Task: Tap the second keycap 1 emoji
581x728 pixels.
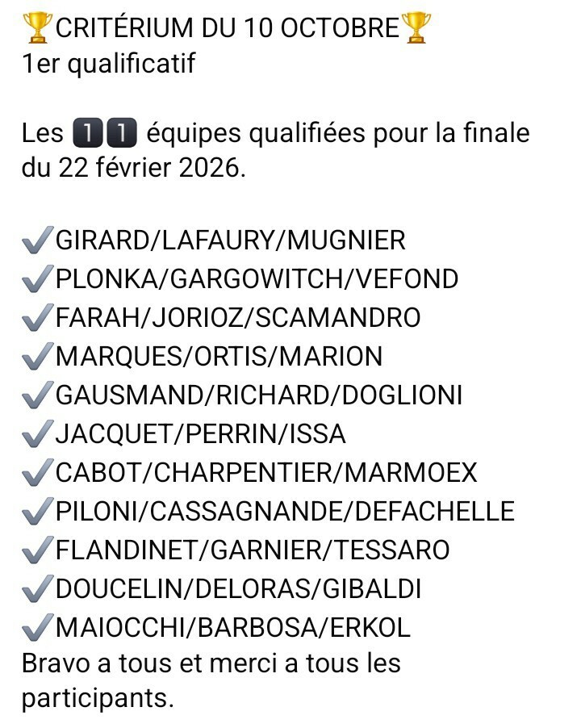Action: point(122,132)
